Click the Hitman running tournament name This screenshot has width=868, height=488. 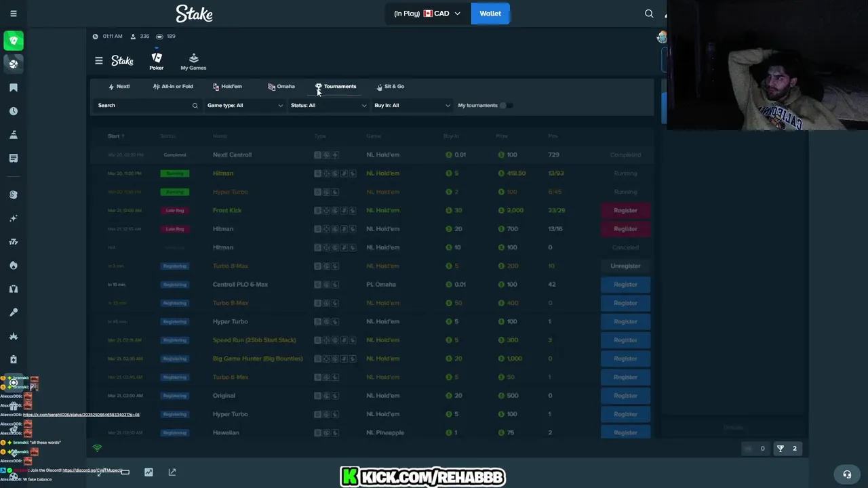tap(223, 174)
